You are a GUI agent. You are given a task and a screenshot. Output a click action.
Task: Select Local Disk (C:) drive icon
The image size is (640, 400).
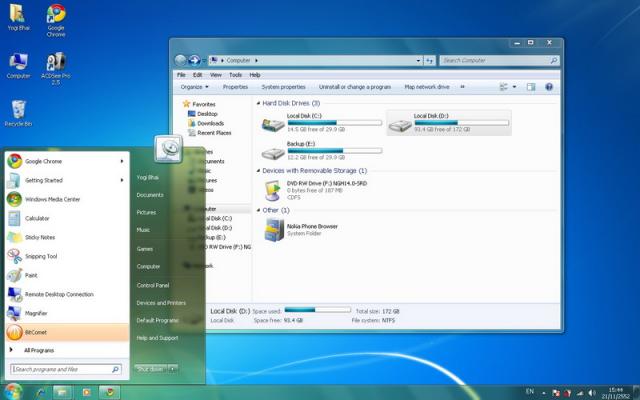tap(273, 124)
